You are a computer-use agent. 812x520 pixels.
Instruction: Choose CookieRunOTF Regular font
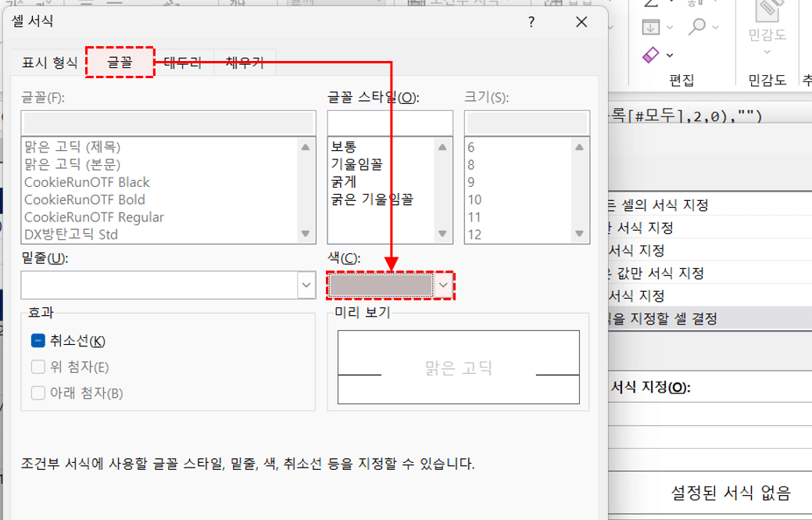click(94, 217)
